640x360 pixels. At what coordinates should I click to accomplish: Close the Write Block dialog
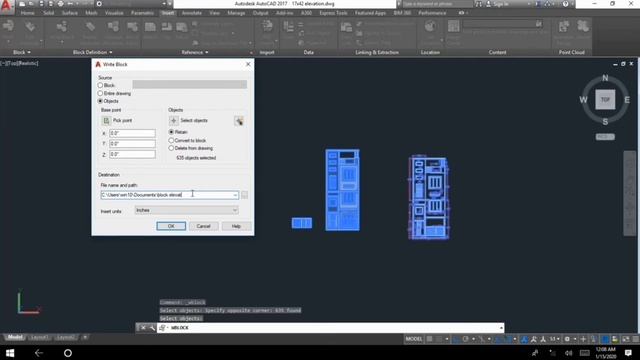point(248,64)
